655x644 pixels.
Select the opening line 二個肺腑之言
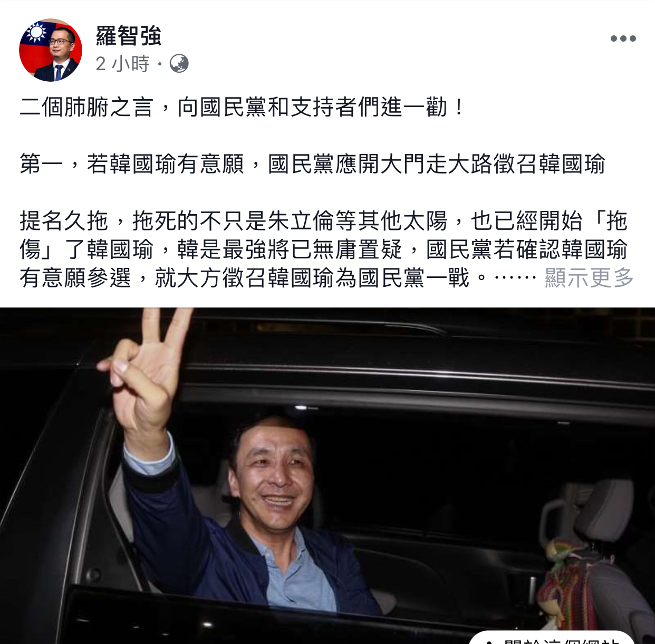click(86, 107)
